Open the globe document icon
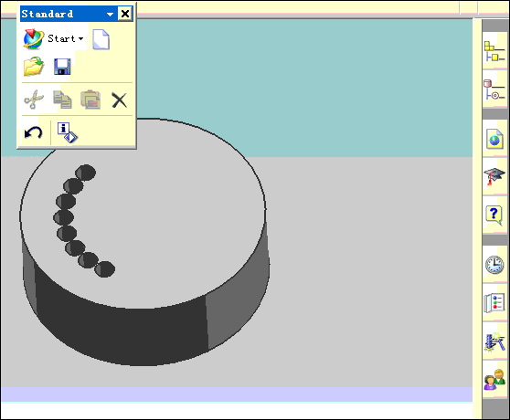The image size is (510, 420). 494,139
